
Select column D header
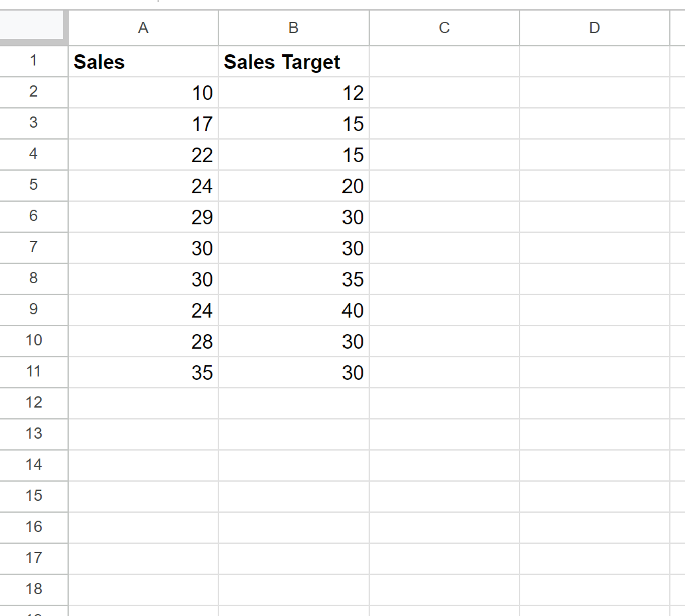pos(594,28)
